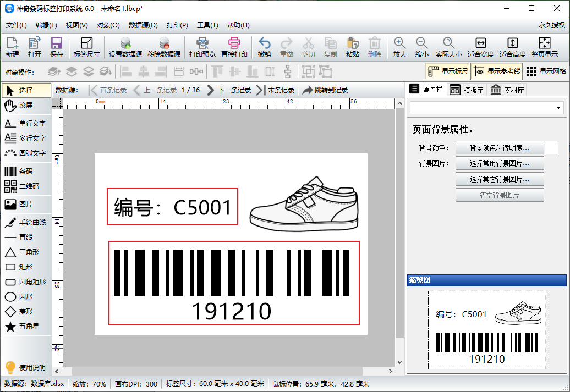Go to 下一条记录 next record

coord(229,90)
